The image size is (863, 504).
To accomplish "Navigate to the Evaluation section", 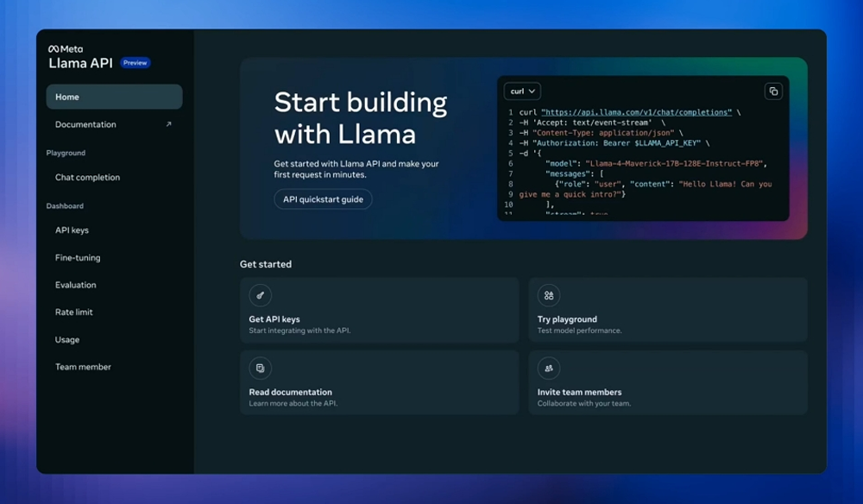I will click(76, 285).
